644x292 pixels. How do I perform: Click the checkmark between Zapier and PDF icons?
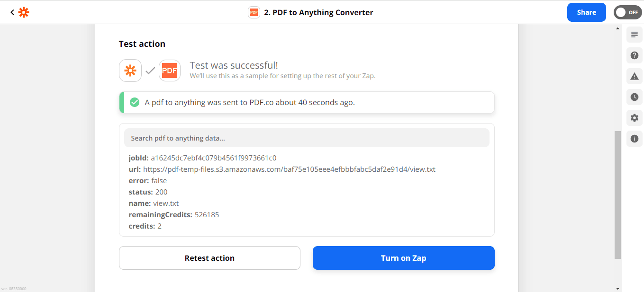[150, 70]
